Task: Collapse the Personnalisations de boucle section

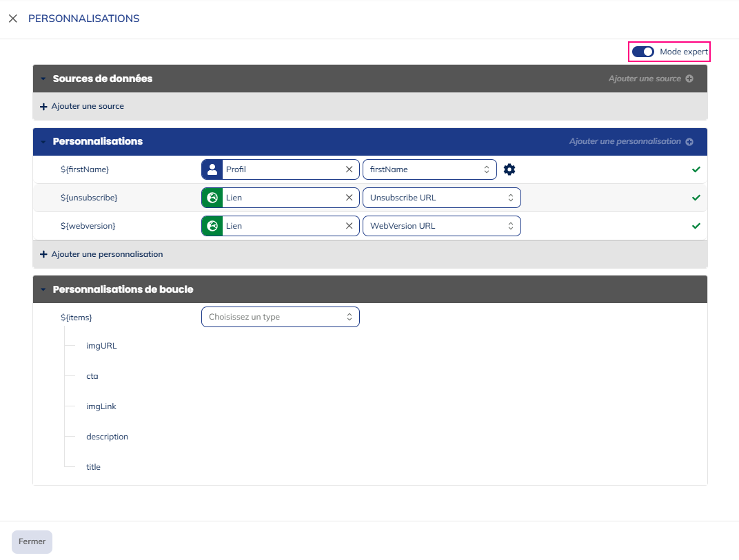Action: click(x=43, y=290)
